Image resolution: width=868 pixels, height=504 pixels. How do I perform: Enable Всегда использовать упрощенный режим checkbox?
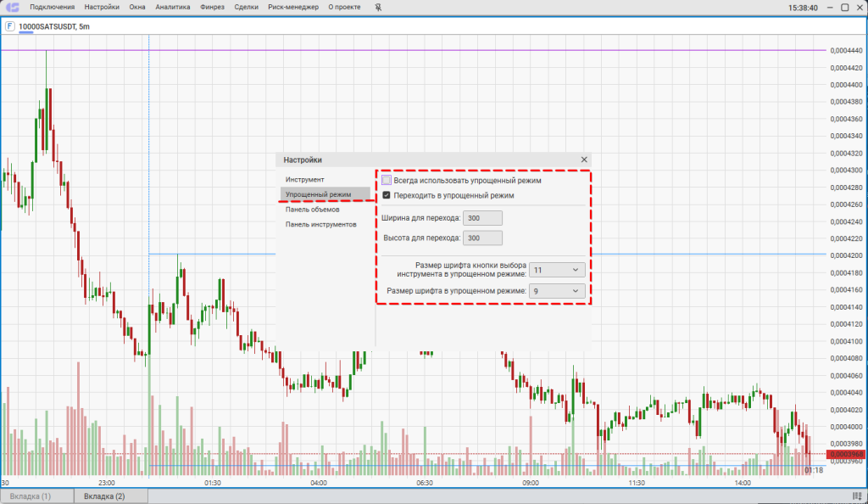[x=387, y=180]
